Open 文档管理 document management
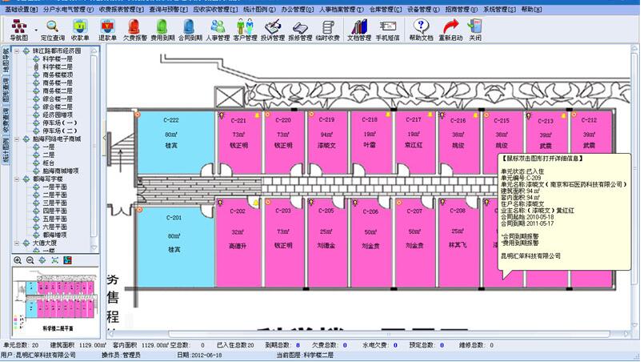 [x=359, y=30]
